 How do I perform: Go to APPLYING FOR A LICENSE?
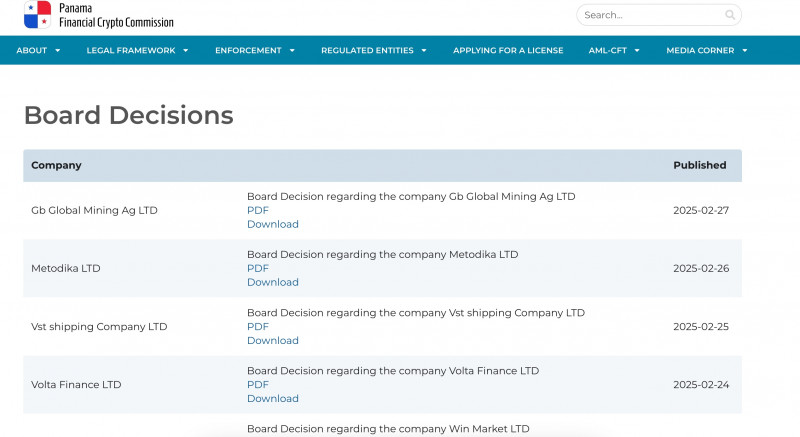tap(508, 50)
